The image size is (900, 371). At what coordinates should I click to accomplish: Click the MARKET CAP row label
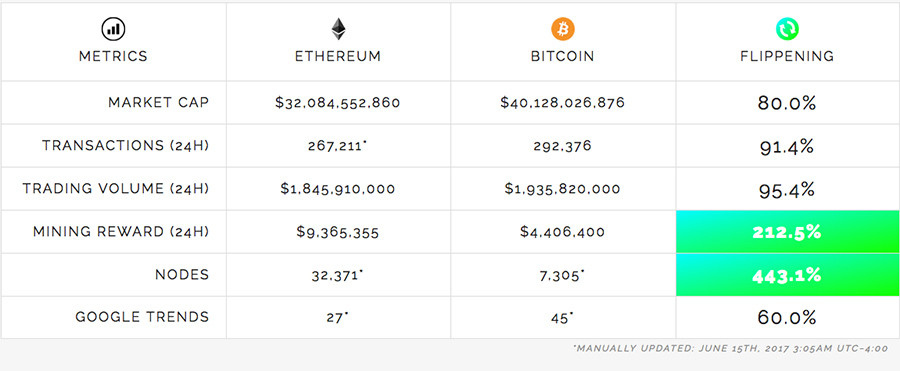[x=158, y=102]
